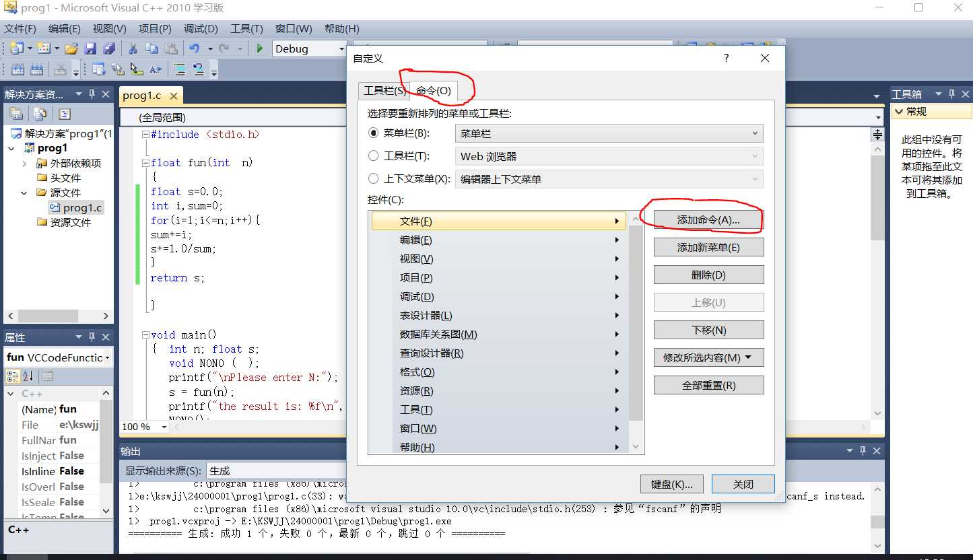This screenshot has width=973, height=560.
Task: Click the Complete Word icon
Action: (156, 69)
